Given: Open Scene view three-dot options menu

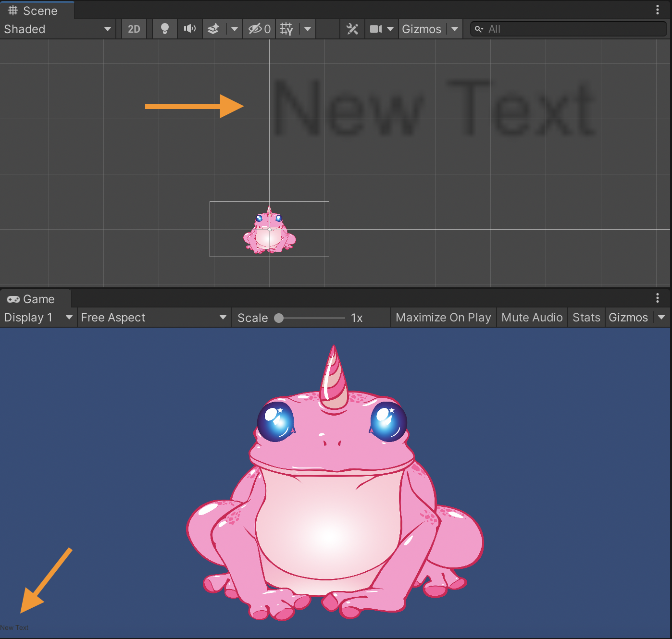Looking at the screenshot, I should click(658, 10).
